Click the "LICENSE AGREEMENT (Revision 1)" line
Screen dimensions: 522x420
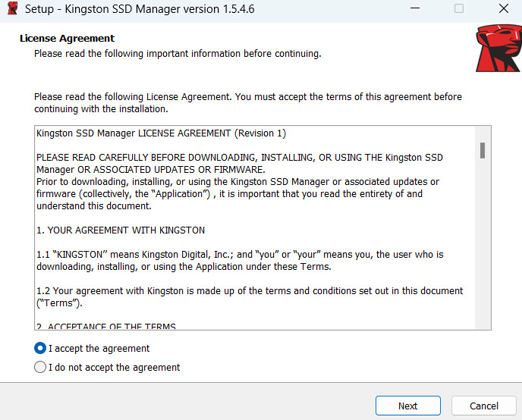pos(161,133)
